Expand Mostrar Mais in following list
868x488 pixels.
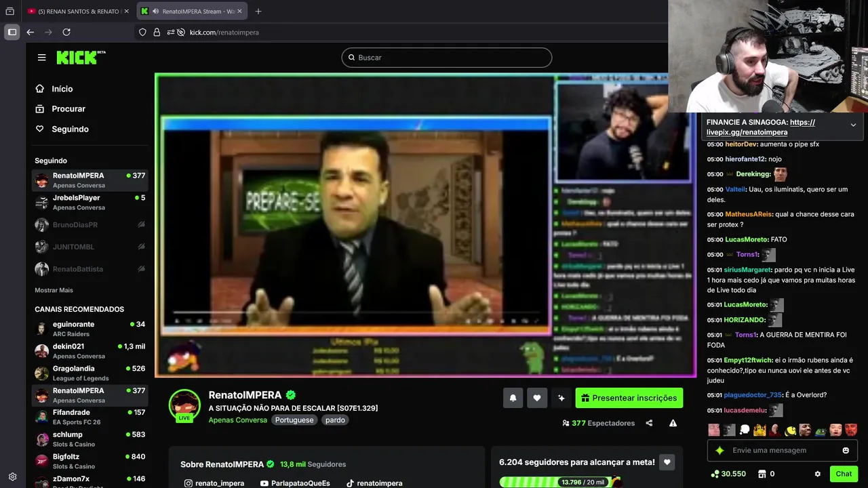pyautogui.click(x=54, y=290)
